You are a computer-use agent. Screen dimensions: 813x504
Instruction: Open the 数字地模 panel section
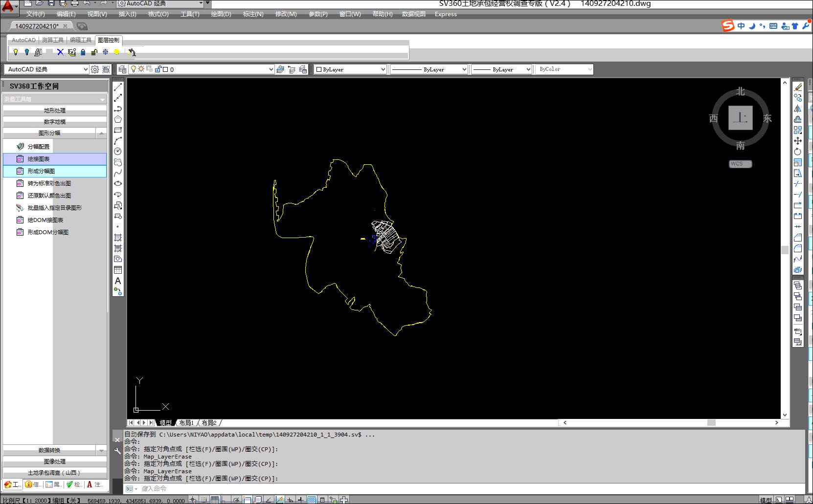54,122
